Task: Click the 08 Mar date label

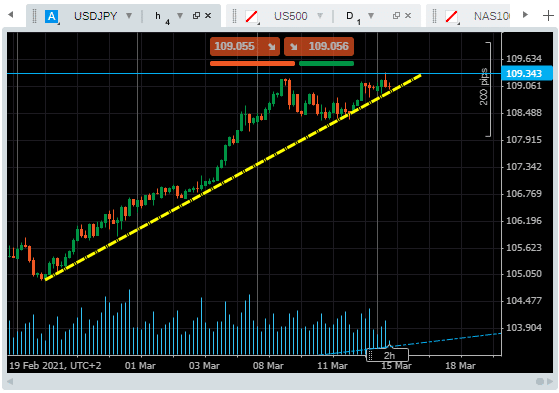Action: (268, 366)
